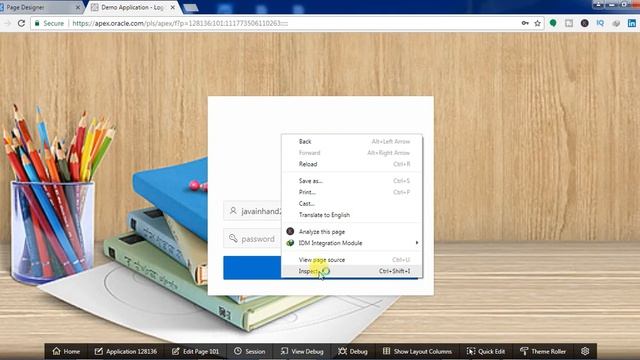Viewport: 640px width, 360px height.
Task: Select Save as... from the context menu
Action: (x=351, y=181)
